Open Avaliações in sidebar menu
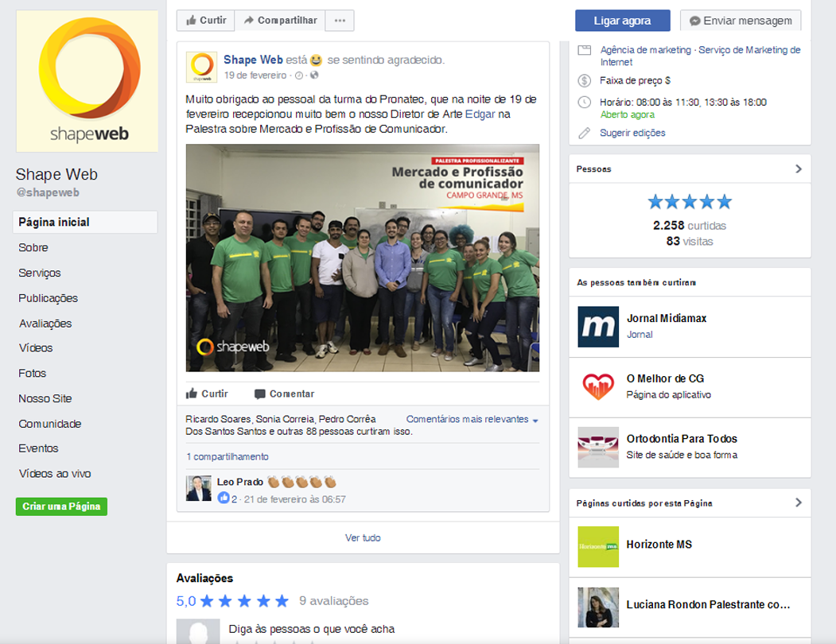The height and width of the screenshot is (644, 836). [45, 324]
